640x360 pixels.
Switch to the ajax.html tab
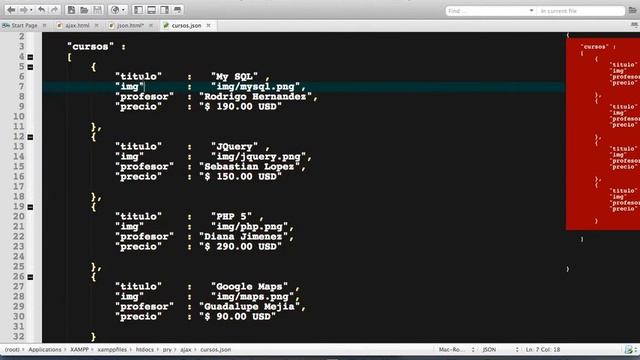coord(77,25)
